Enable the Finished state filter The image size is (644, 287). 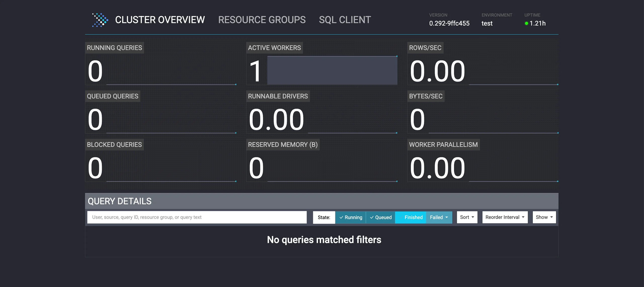point(411,217)
